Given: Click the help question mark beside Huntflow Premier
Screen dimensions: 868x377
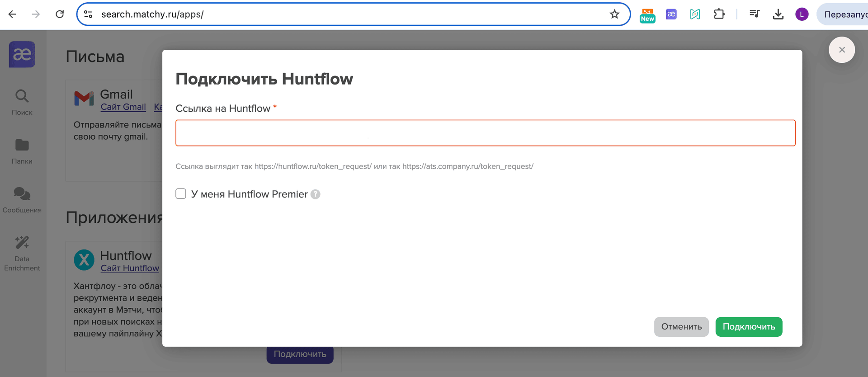Looking at the screenshot, I should [316, 194].
